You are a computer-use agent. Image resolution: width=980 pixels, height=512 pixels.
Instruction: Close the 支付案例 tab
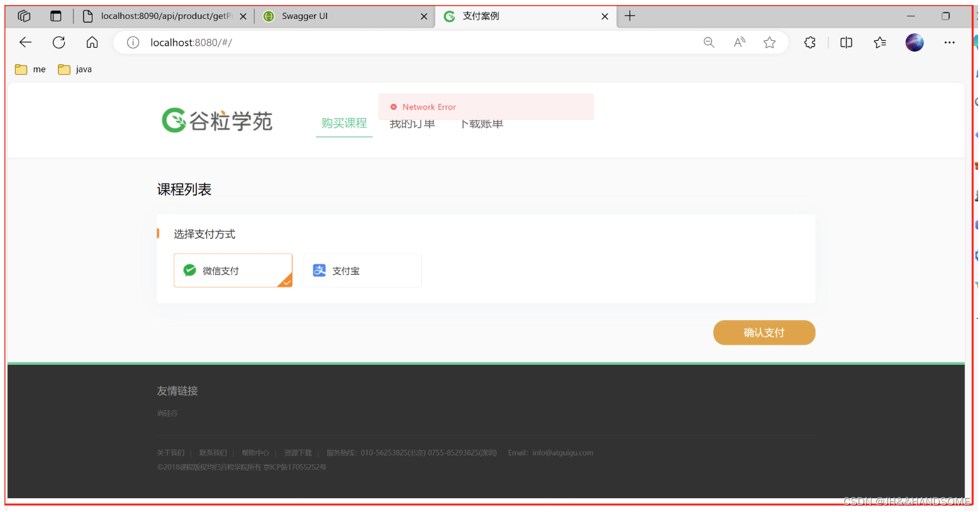coord(604,16)
